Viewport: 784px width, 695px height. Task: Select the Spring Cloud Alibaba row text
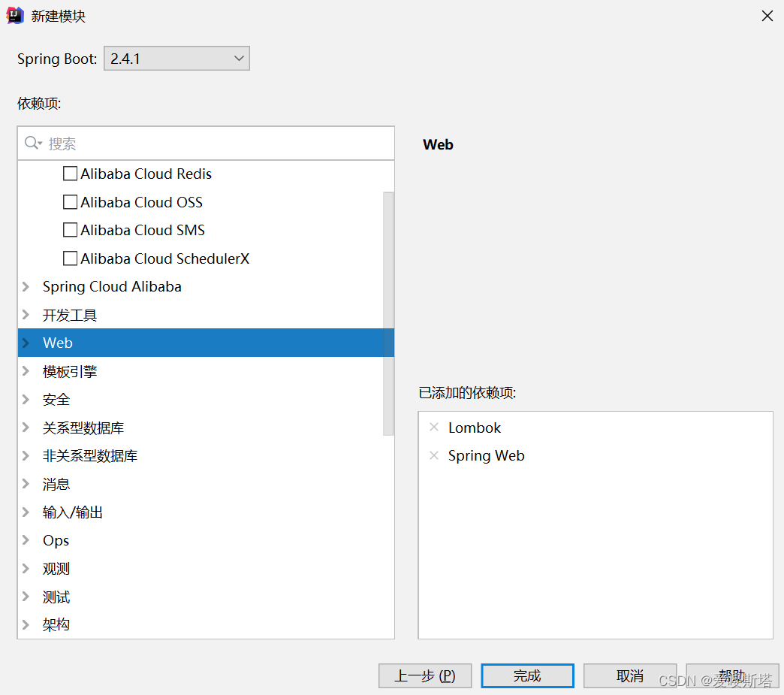click(112, 287)
